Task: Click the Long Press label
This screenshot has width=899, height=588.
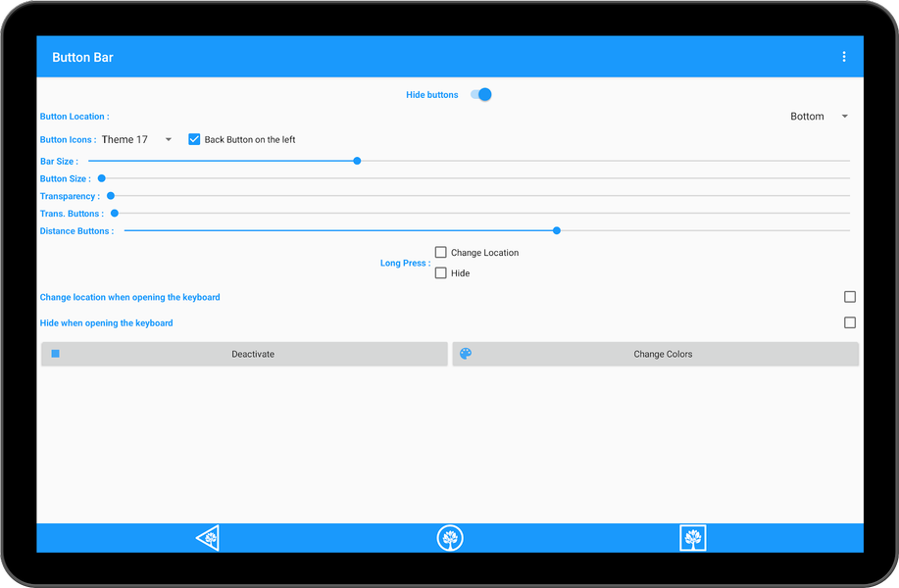Action: coord(405,263)
